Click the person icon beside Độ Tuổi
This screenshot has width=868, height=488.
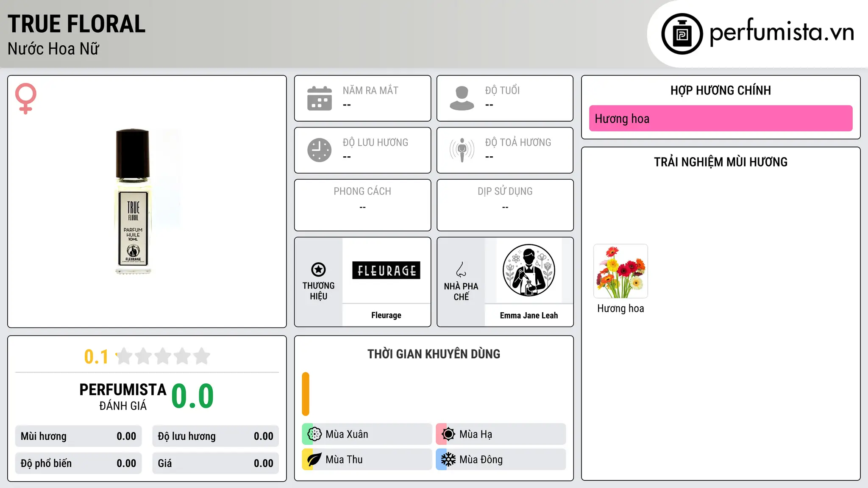pyautogui.click(x=462, y=98)
